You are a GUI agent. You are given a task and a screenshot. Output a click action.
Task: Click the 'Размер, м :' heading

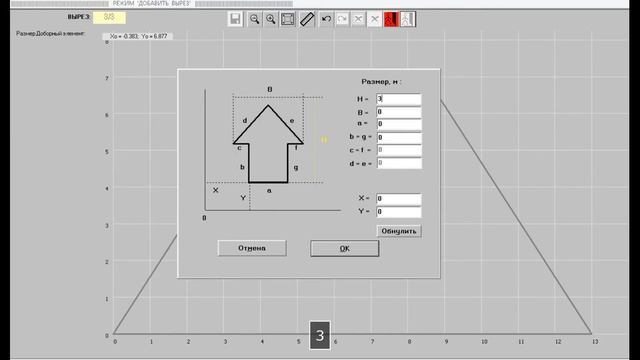[x=381, y=82]
